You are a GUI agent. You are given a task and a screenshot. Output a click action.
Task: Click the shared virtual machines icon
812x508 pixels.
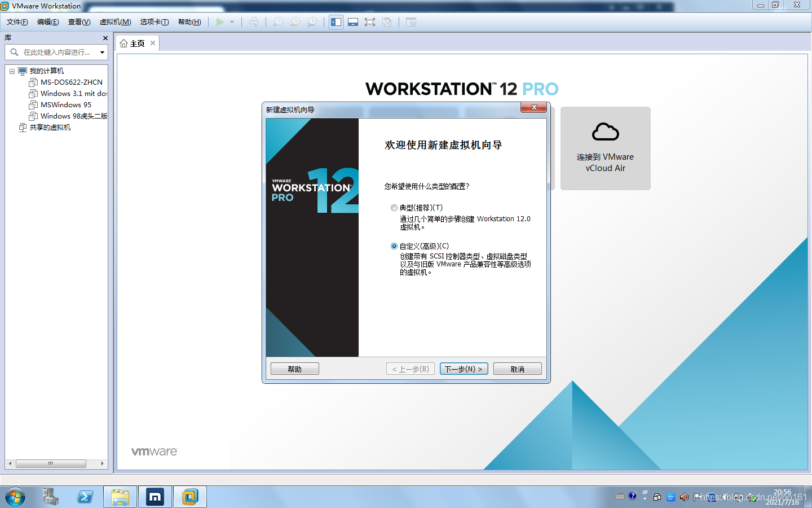coord(23,128)
